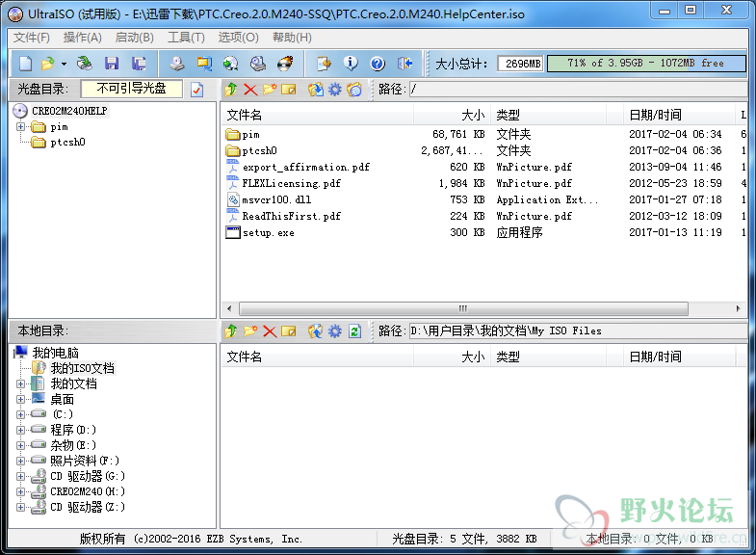Click the boot info checkmark icon
Image resolution: width=756 pixels, height=555 pixels.
click(x=196, y=90)
